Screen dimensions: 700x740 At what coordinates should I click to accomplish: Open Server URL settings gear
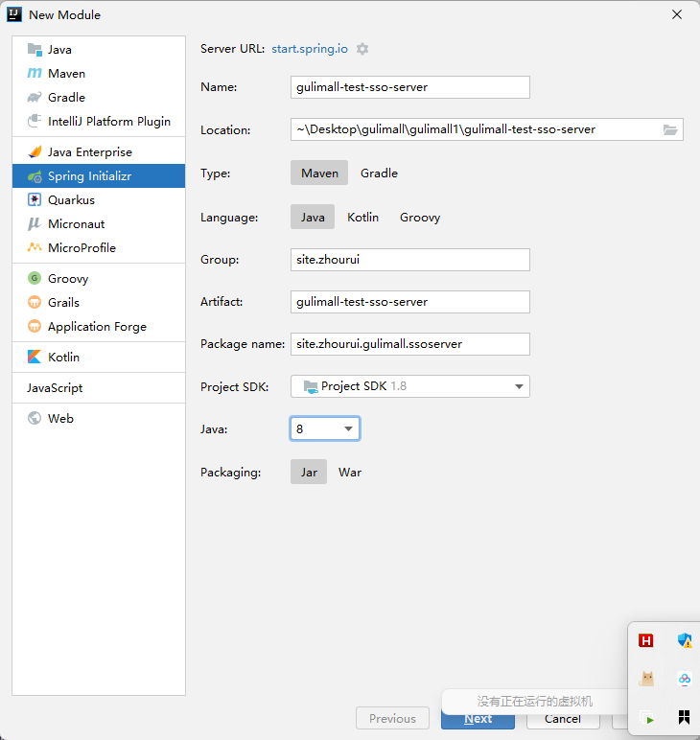[x=362, y=49]
